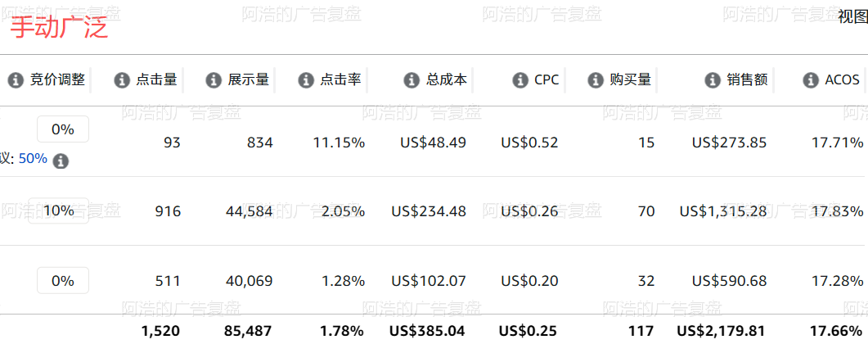Click info icon next to 50% suggestion
The height and width of the screenshot is (344, 868).
(x=61, y=161)
